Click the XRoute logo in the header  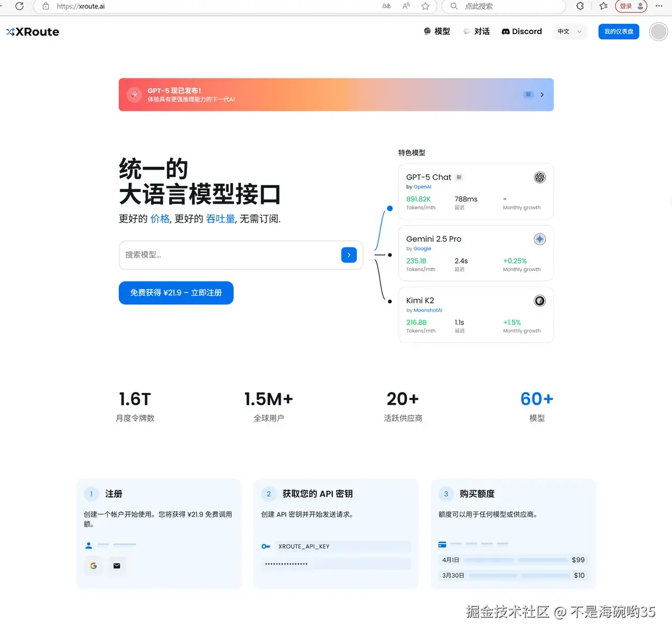pyautogui.click(x=32, y=32)
